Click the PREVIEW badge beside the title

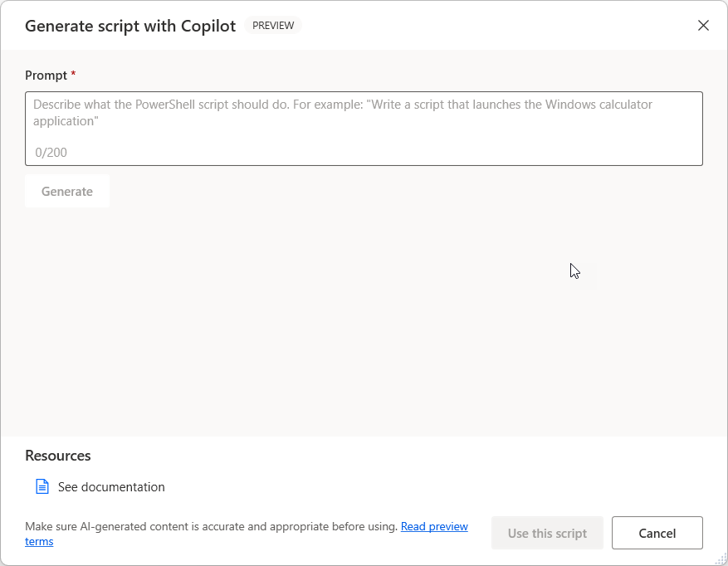pos(273,26)
